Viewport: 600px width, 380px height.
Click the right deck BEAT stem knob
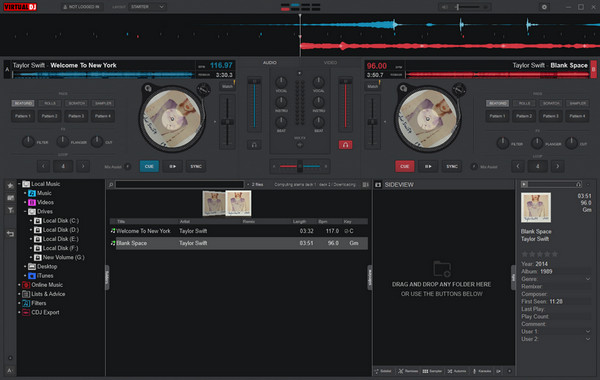coord(318,122)
